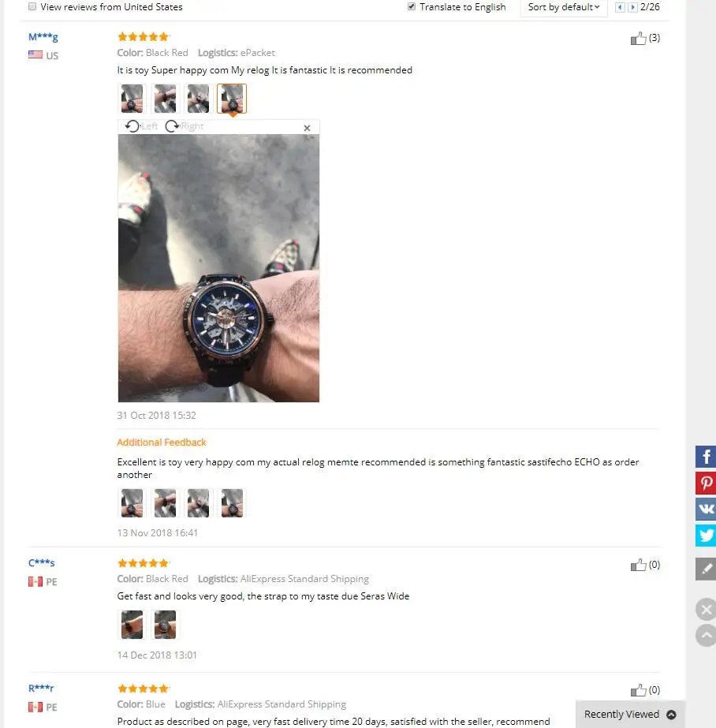Like the C***s review with thumbs-up
Viewport: 716px width, 728px height.
tap(638, 565)
